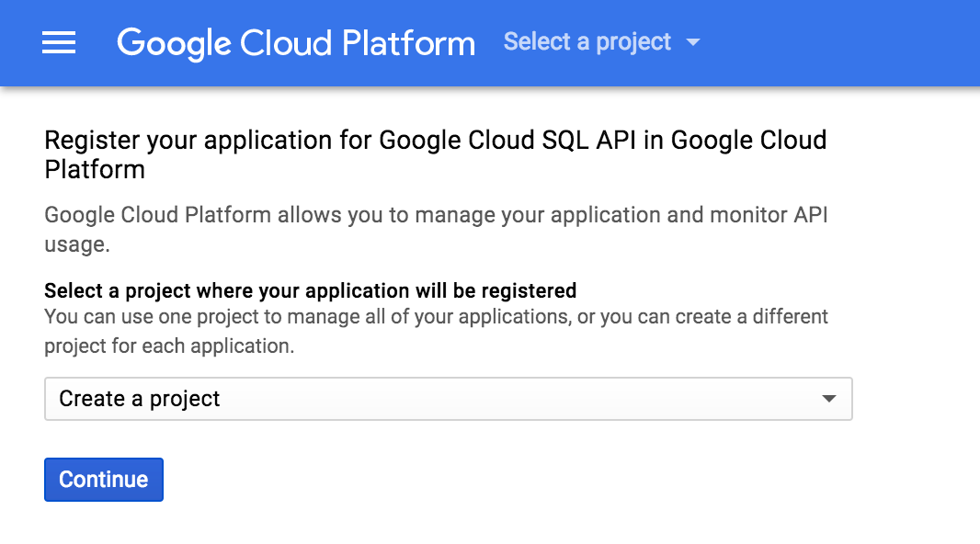This screenshot has width=980, height=544.
Task: Click the Google Cloud Platform wordmark
Action: coord(296,42)
